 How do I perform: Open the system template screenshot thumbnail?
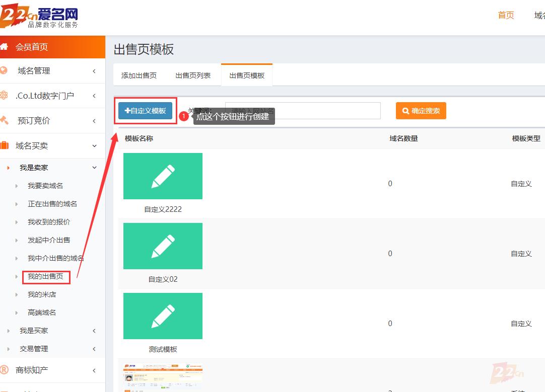click(163, 377)
